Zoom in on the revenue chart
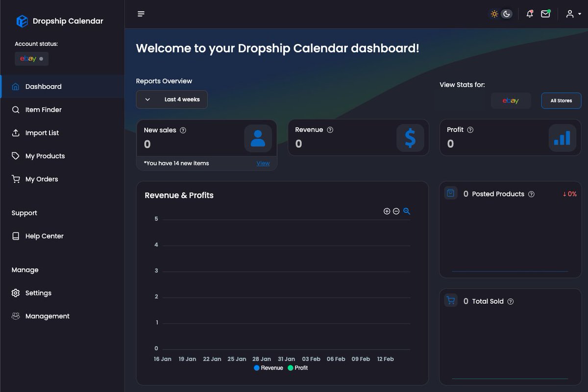Viewport: 588px width, 392px height. [387, 211]
